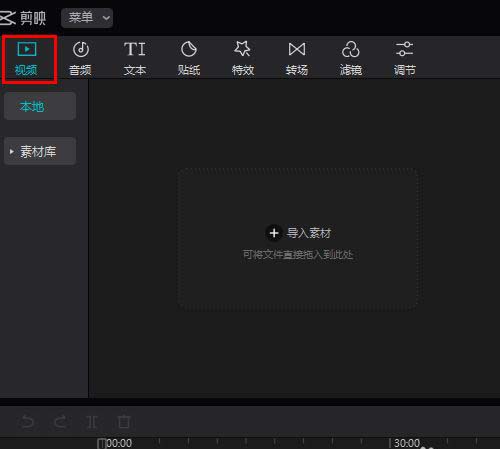
Task: Click the 剪映 logo at top left
Action: (x=23, y=18)
